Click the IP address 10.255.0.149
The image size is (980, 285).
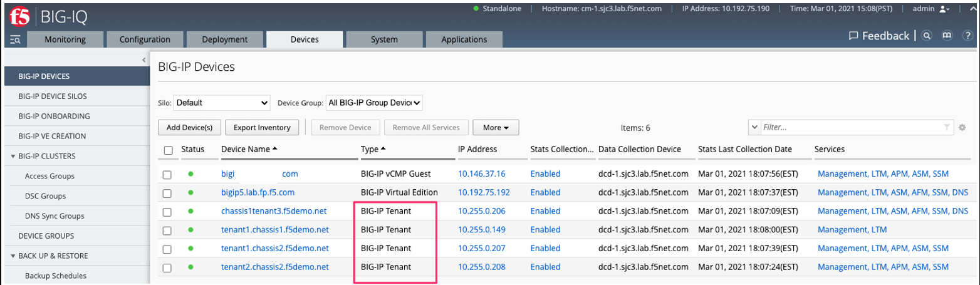click(482, 230)
